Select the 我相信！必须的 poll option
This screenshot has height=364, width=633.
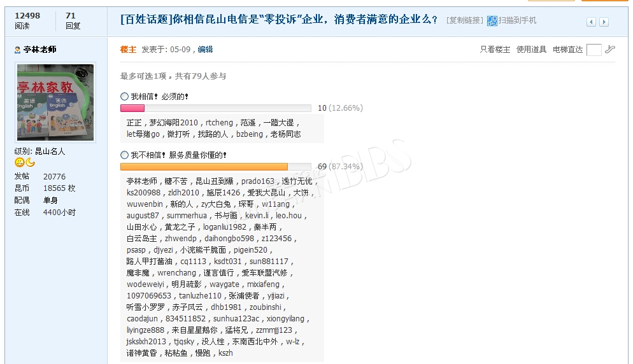[x=124, y=97]
